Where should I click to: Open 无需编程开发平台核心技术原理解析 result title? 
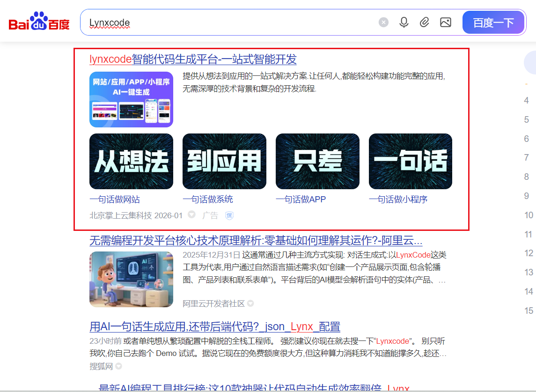[x=256, y=240]
